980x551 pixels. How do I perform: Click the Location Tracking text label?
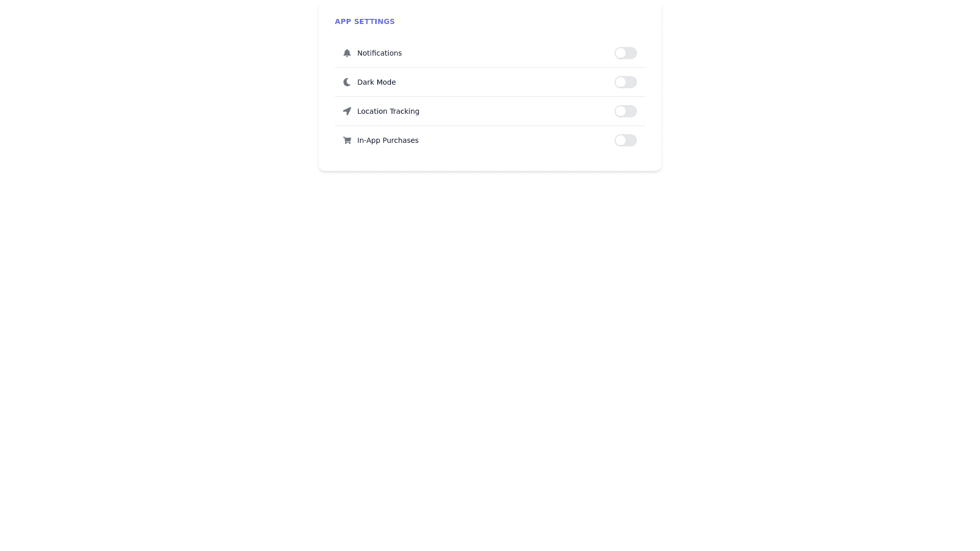point(388,111)
